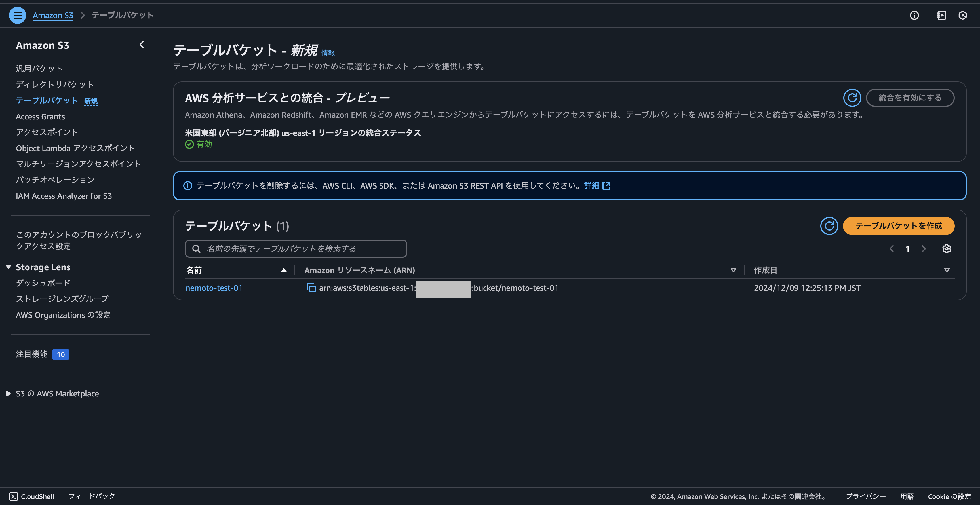Open the hamburger navigation menu icon
Viewport: 980px width, 505px height.
click(17, 15)
